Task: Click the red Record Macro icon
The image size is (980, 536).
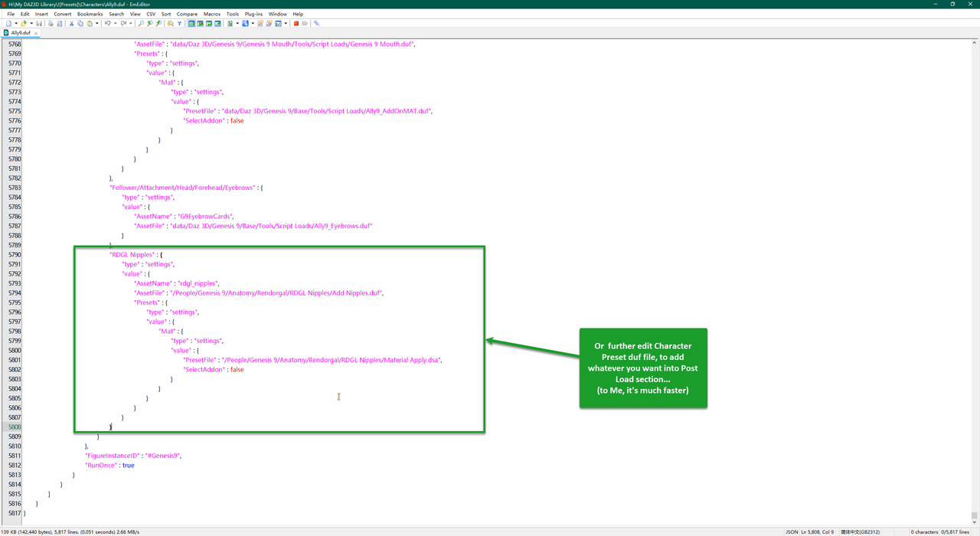Action: pyautogui.click(x=296, y=23)
